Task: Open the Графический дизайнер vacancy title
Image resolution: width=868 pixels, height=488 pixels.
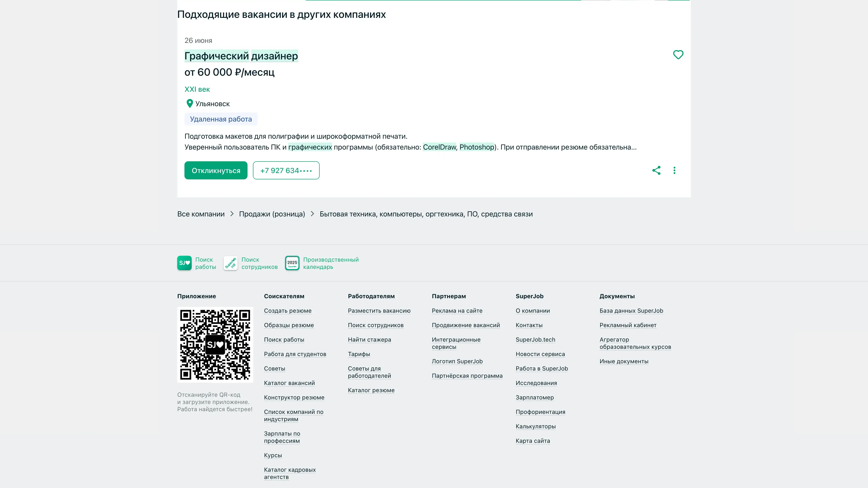Action: [241, 56]
